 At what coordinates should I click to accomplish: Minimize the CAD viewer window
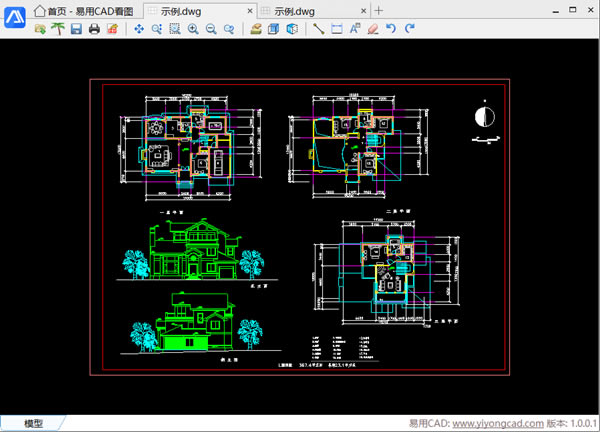tap(556, 11)
